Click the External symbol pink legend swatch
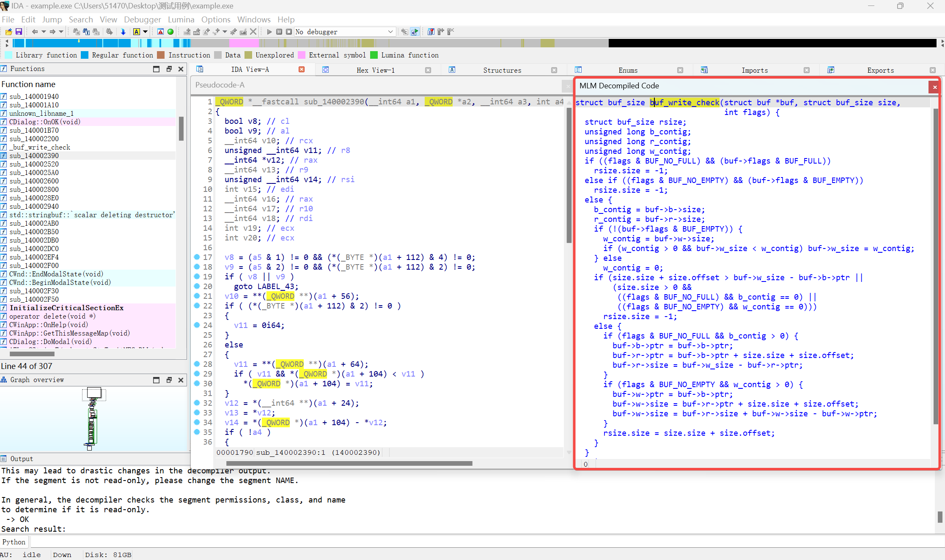Image resolution: width=945 pixels, height=560 pixels. tap(302, 55)
